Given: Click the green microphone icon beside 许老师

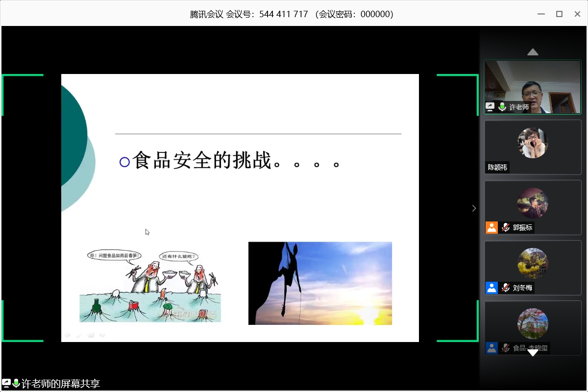Looking at the screenshot, I should tap(502, 106).
